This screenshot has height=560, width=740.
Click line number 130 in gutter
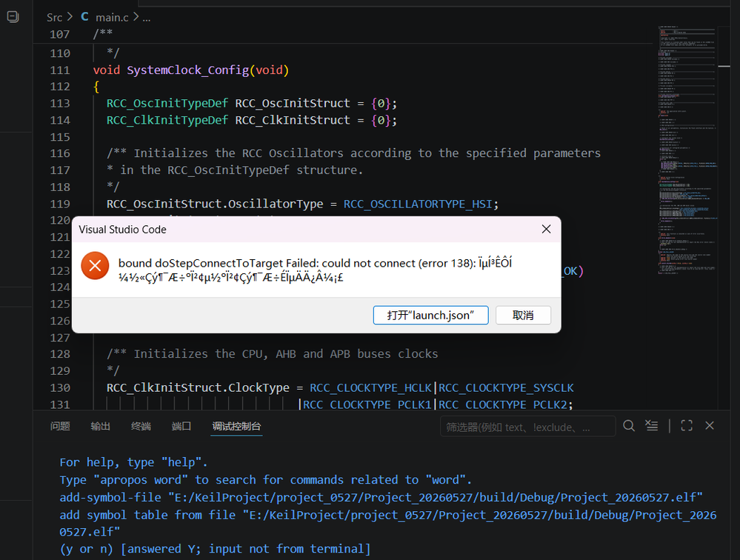60,388
